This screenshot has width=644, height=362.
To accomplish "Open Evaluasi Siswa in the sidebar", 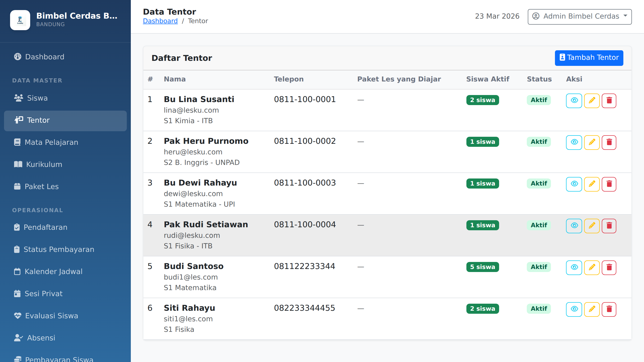I will tap(52, 316).
